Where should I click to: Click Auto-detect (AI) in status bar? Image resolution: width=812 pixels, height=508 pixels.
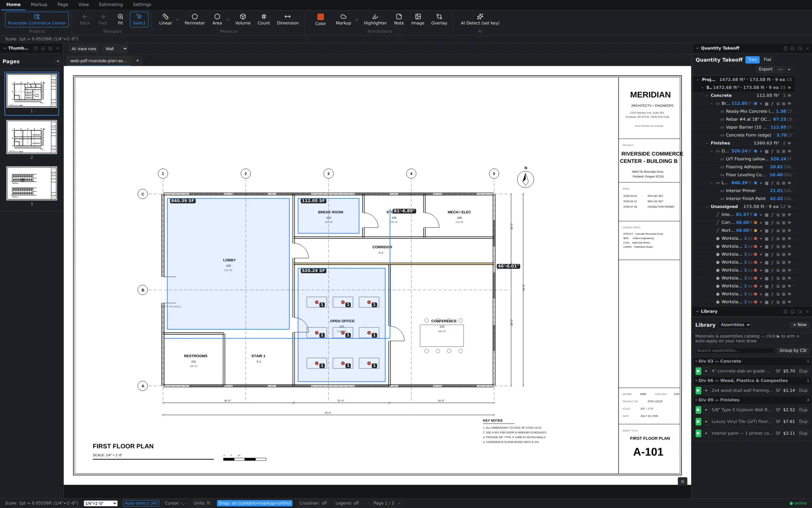click(141, 503)
